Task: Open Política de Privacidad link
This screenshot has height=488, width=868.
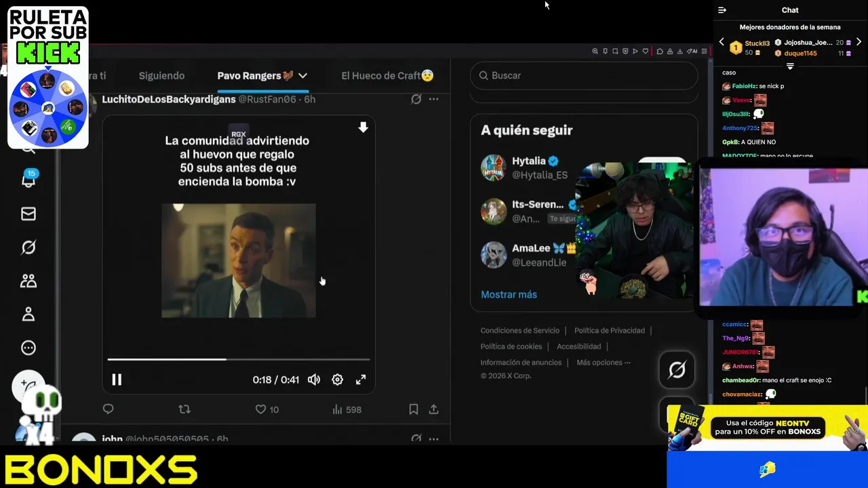Action: pos(610,331)
